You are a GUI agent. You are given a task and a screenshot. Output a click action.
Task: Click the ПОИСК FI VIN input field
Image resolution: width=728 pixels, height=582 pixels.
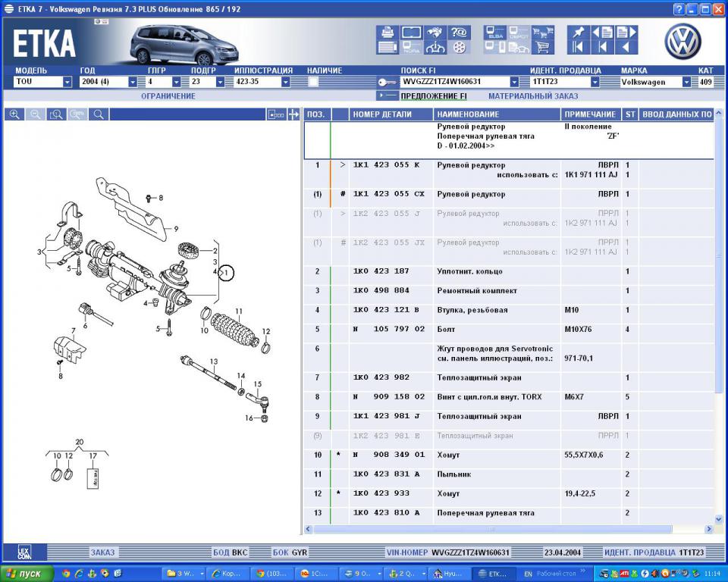pos(454,82)
